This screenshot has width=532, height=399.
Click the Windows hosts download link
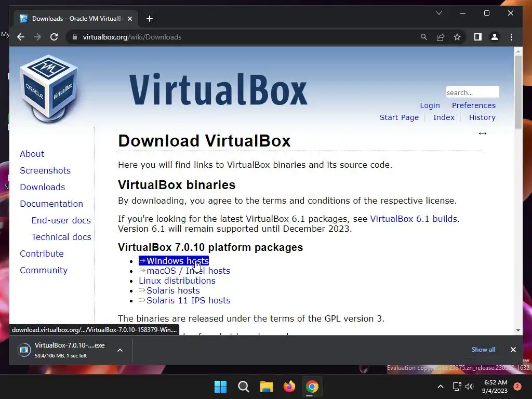tap(174, 261)
